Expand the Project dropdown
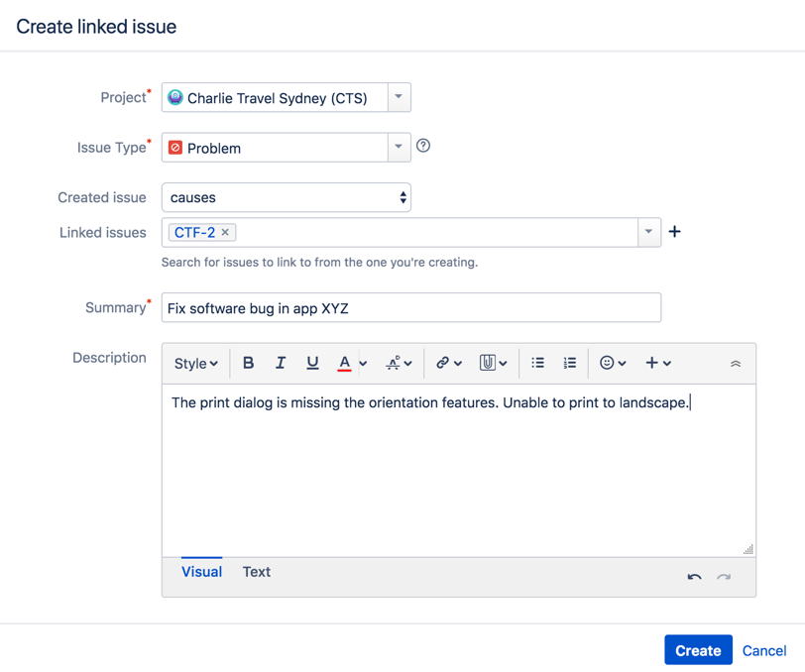 (399, 97)
